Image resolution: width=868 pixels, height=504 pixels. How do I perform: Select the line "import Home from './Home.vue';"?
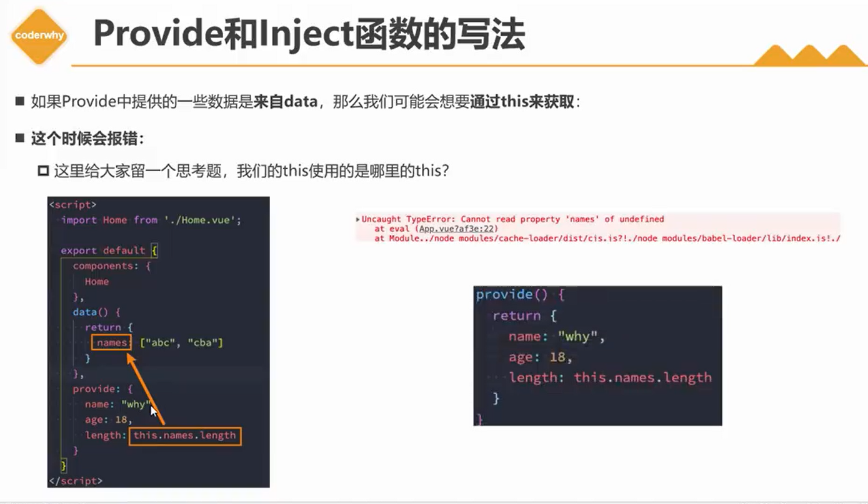click(151, 220)
